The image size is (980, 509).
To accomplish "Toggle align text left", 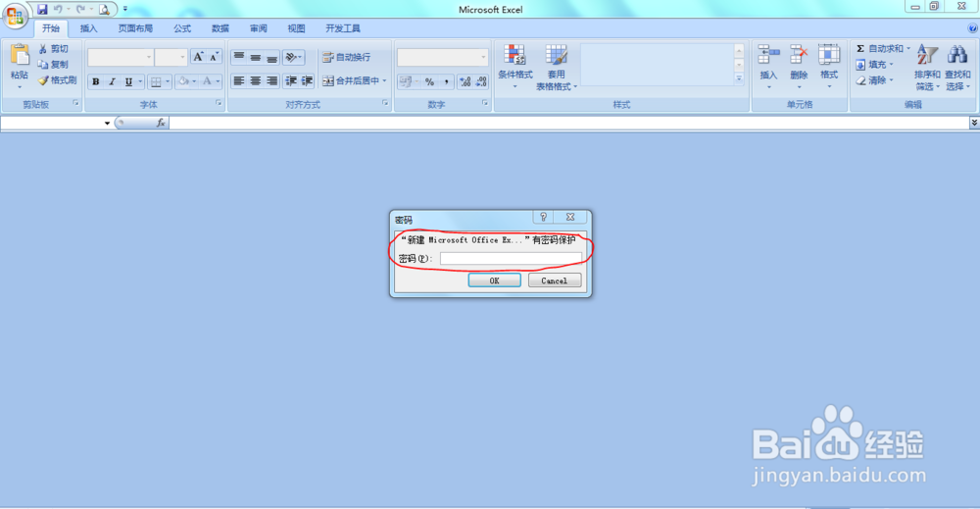I will (x=239, y=81).
